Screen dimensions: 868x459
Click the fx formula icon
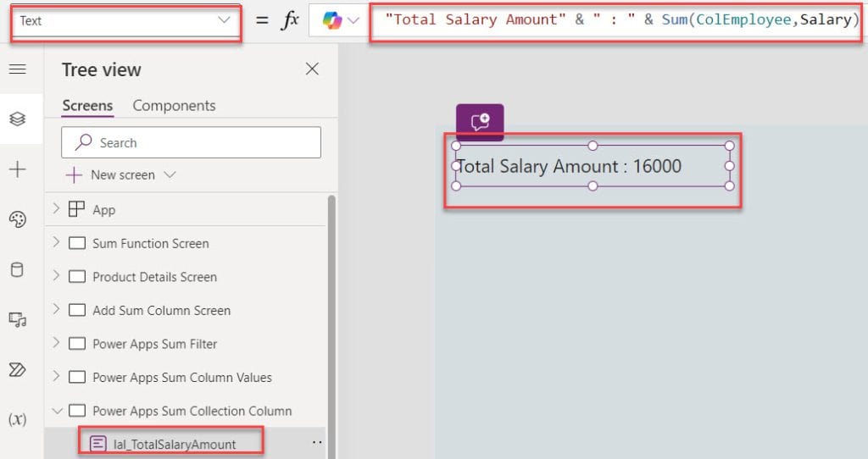[291, 20]
